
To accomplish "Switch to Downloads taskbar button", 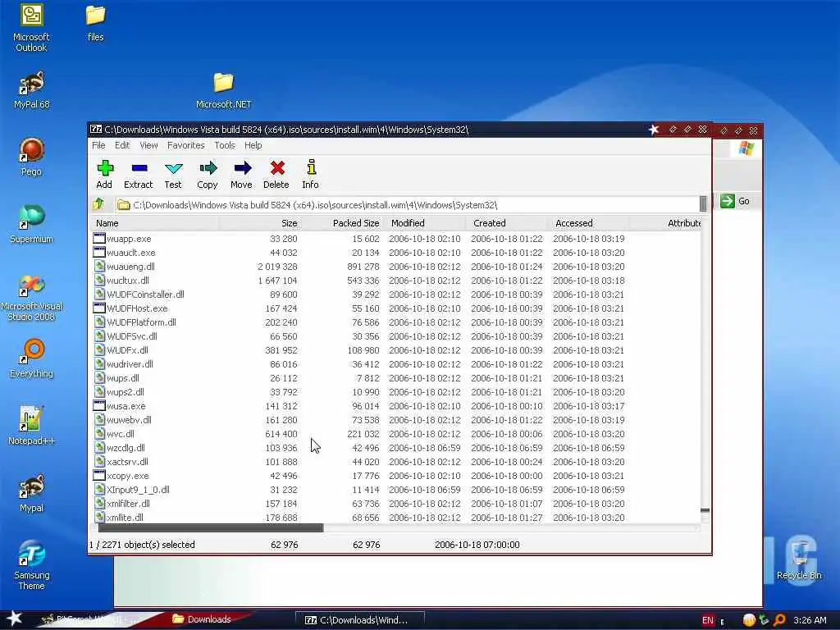I will (203, 619).
